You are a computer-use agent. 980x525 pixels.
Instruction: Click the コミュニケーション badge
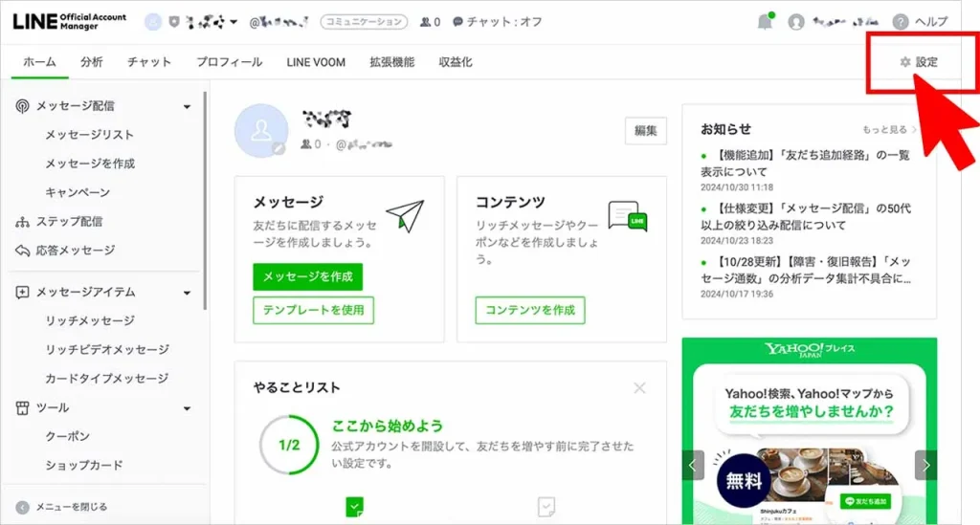[x=364, y=22]
